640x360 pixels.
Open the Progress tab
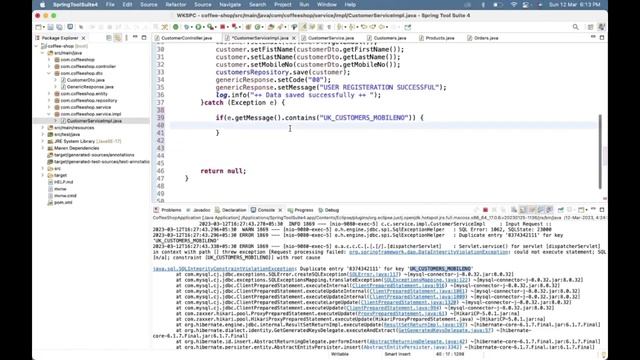click(x=304, y=210)
